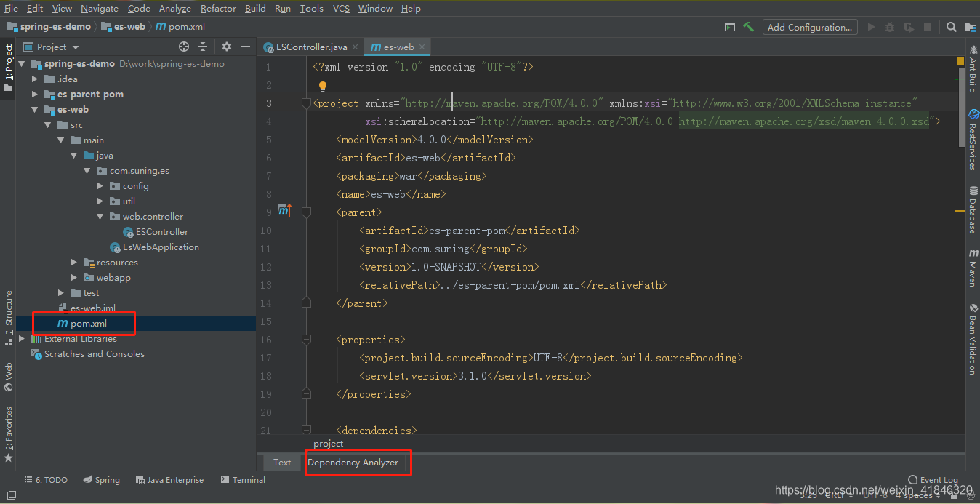
Task: Expand the es-parent-pom folder
Action: 35,95
